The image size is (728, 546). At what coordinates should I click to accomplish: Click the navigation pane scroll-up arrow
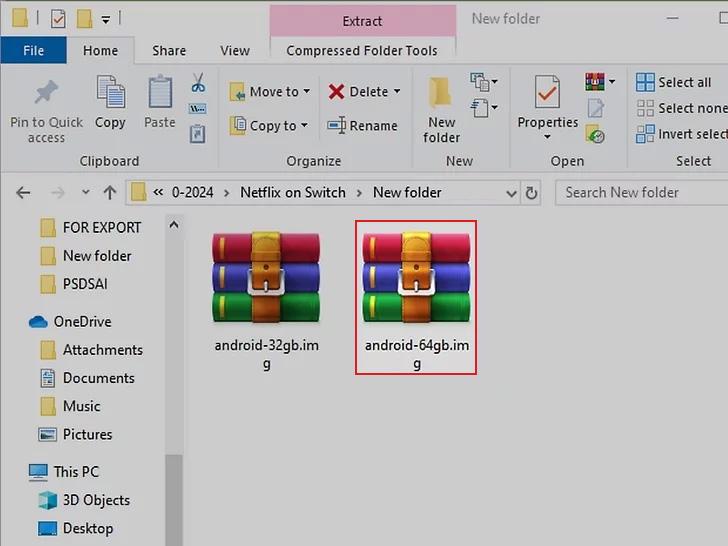pos(174,225)
